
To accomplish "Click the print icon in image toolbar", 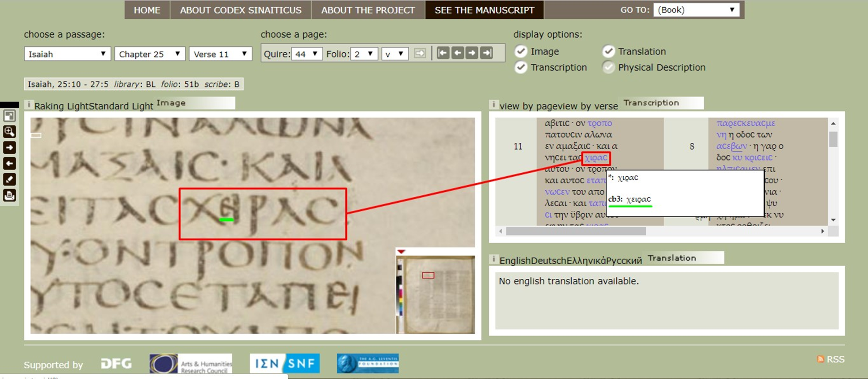I will click(x=9, y=195).
